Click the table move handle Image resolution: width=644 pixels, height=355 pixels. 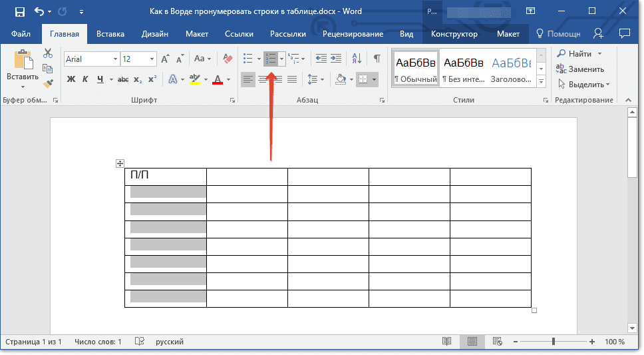pyautogui.click(x=120, y=163)
